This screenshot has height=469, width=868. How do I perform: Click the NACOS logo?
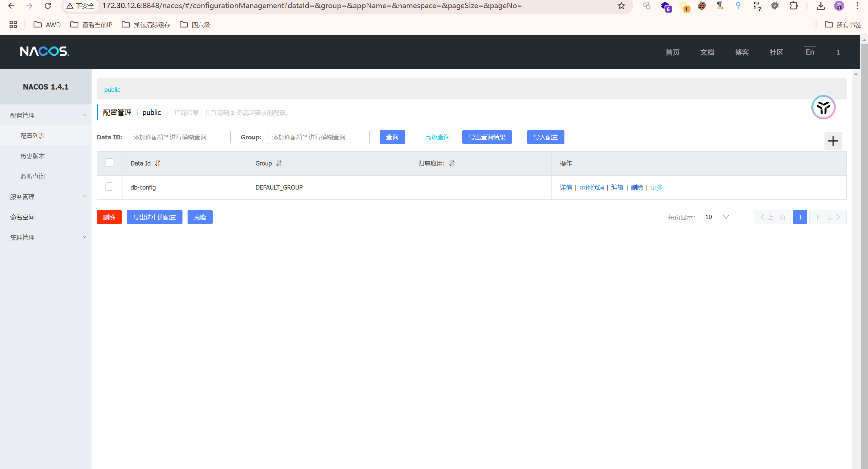point(44,51)
